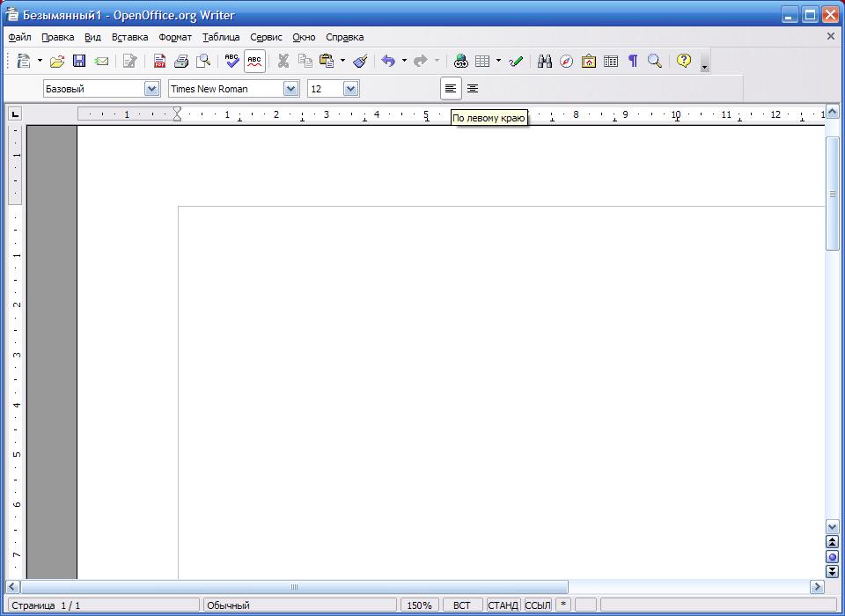Image resolution: width=845 pixels, height=616 pixels.
Task: Close the document with the menu bar X
Action: click(830, 36)
